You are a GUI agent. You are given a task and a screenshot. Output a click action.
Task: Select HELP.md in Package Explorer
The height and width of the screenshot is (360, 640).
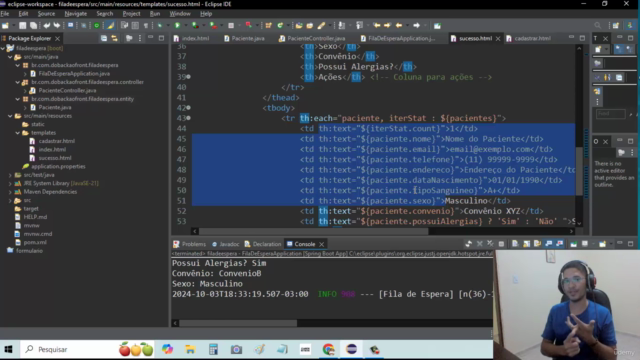35,217
